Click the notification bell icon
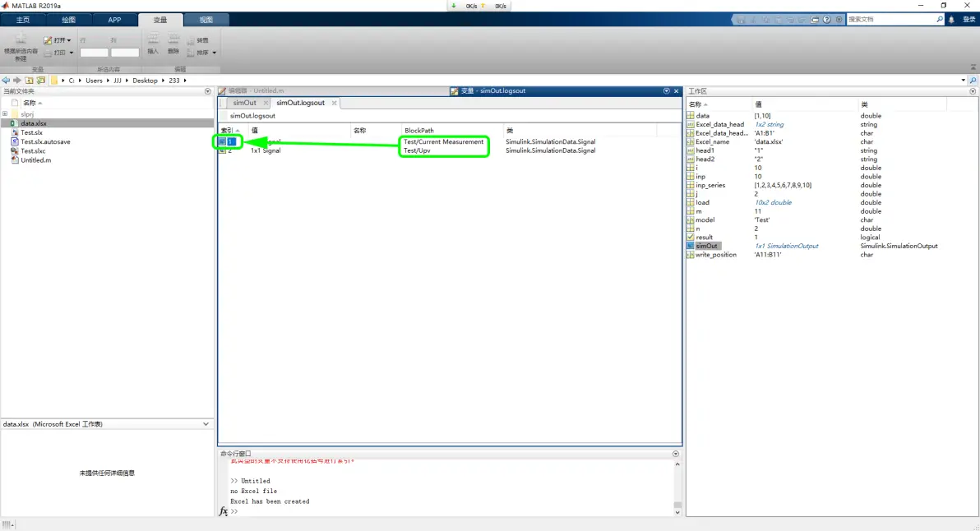 click(951, 20)
